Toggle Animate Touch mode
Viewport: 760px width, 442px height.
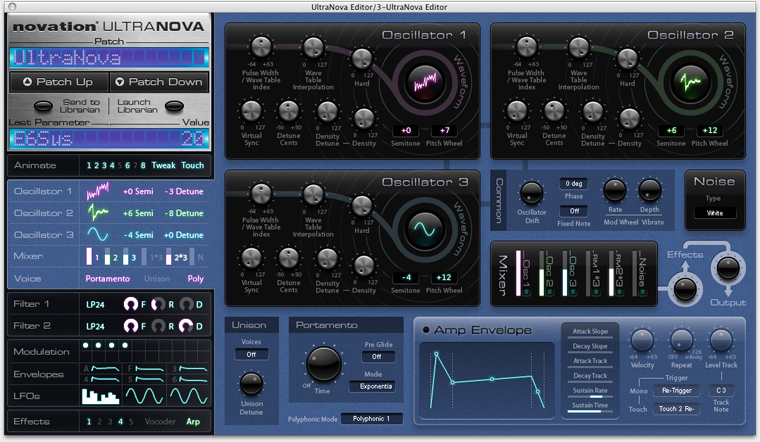coord(192,165)
